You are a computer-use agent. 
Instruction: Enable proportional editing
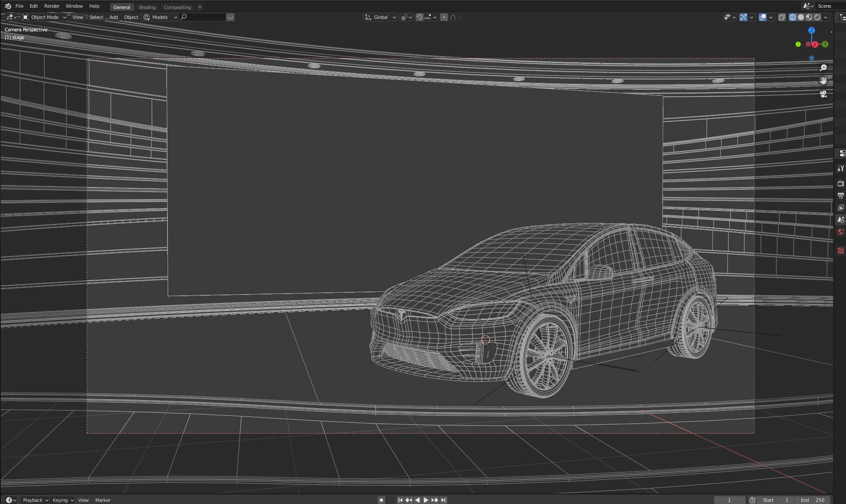pos(445,17)
